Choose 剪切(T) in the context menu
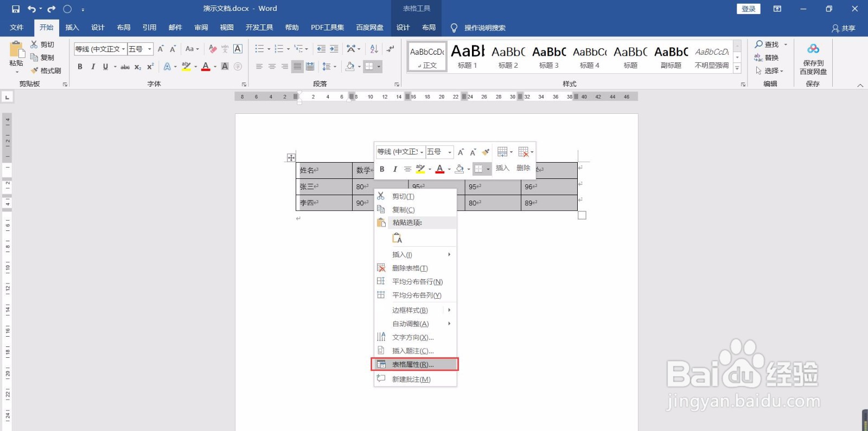 pos(416,196)
